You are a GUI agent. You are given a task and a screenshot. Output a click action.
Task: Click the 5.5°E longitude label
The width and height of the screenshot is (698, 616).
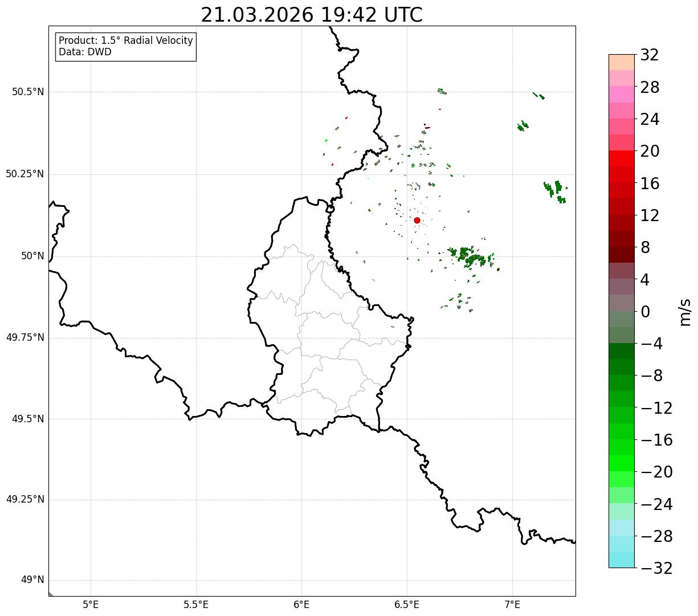196,605
